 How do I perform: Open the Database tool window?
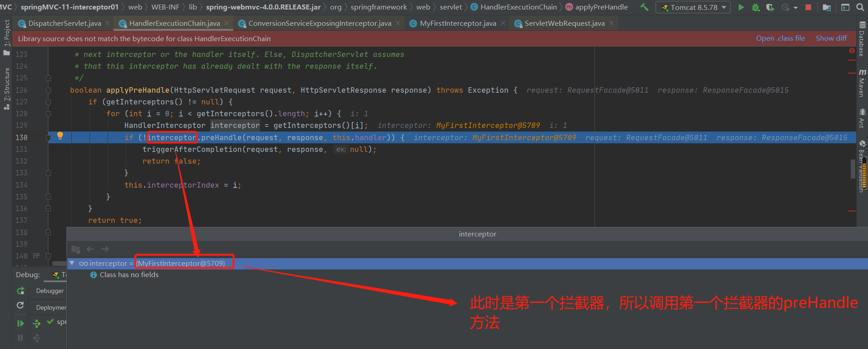[x=862, y=39]
